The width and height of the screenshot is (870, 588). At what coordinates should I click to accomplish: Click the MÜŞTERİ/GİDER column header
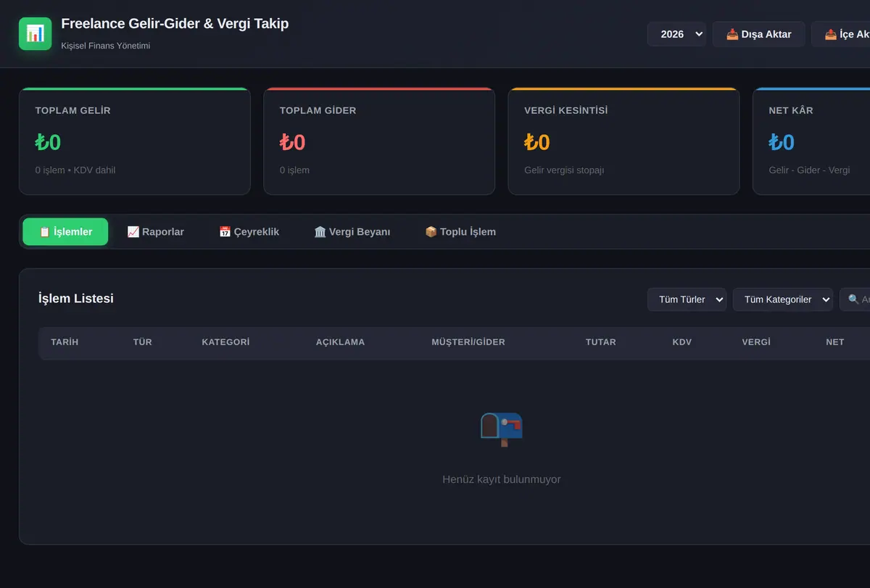(x=468, y=342)
